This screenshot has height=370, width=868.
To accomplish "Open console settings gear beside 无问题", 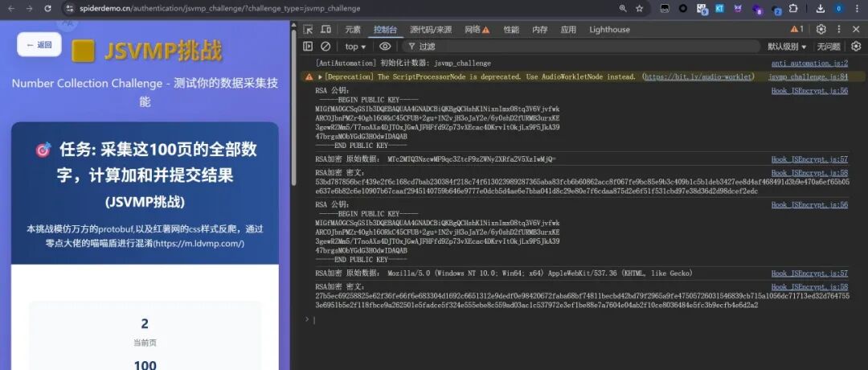I will coord(856,47).
